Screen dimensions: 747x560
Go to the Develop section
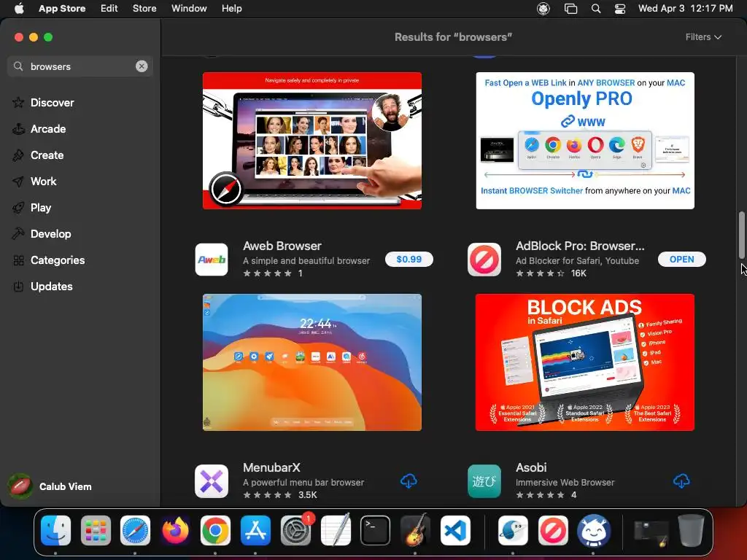tap(50, 233)
